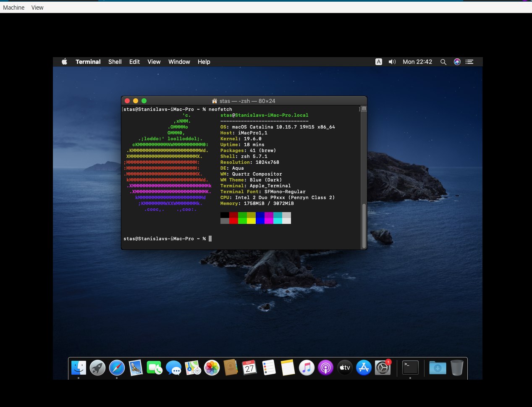The height and width of the screenshot is (407, 532).
Task: Open FaceTime in the dock
Action: (155, 368)
